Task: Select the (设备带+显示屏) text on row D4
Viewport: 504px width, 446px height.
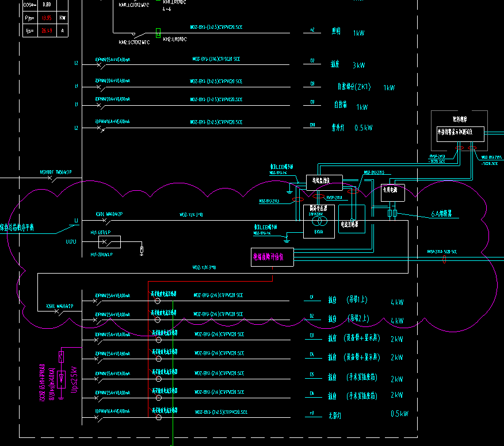Action: tap(362, 357)
